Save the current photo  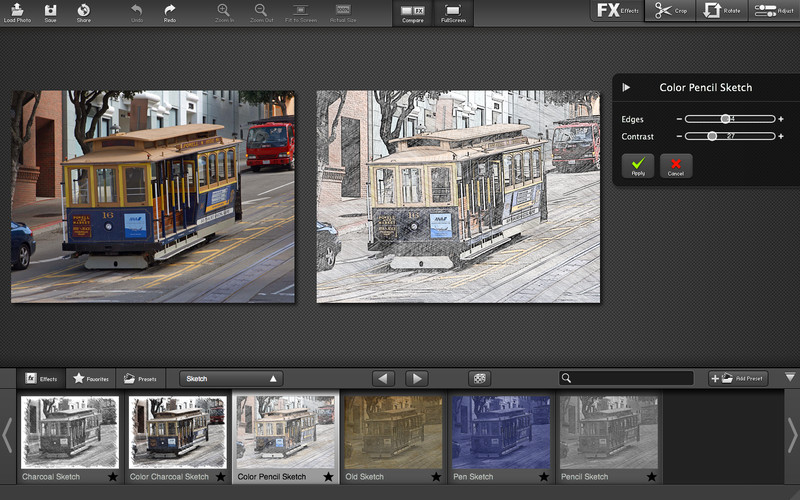50,11
